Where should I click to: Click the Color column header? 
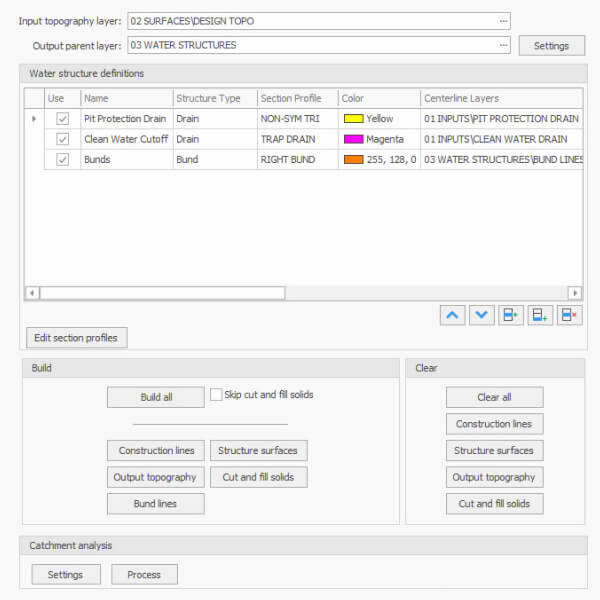[379, 98]
